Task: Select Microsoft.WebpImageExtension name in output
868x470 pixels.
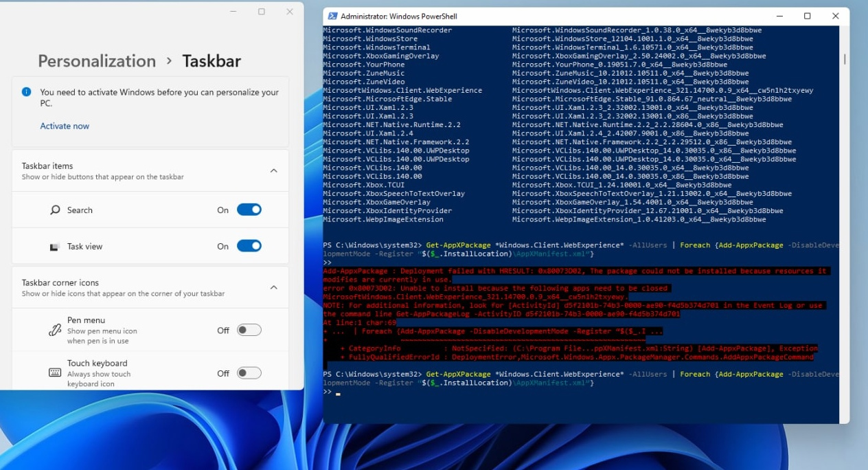Action: [383, 219]
